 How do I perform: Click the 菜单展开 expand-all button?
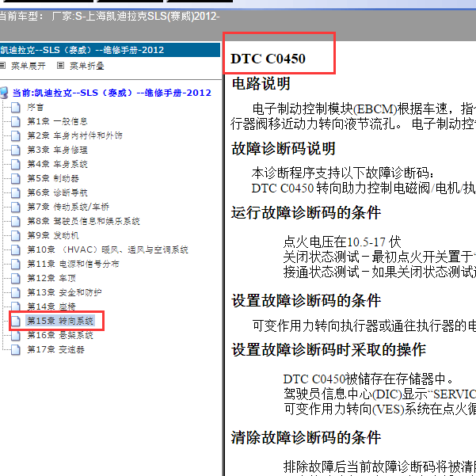click(28, 66)
